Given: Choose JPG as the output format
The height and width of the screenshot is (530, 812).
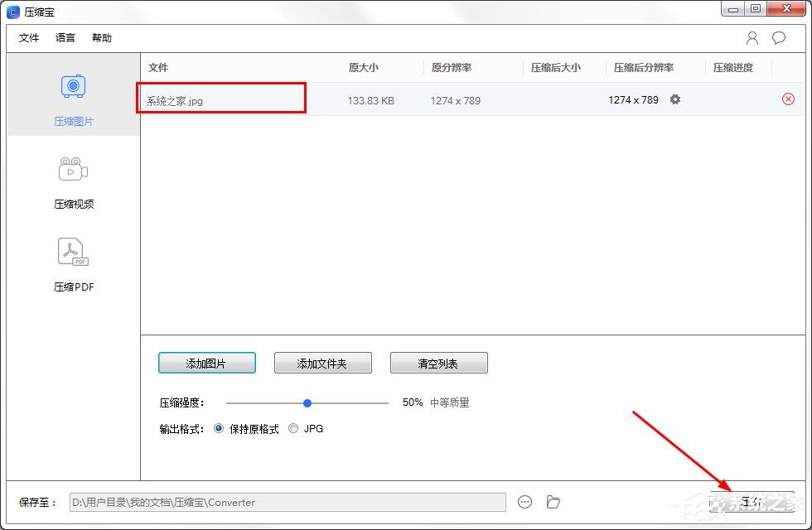Looking at the screenshot, I should [293, 429].
